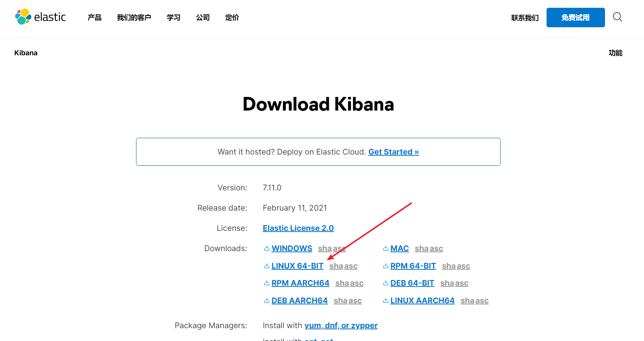Image resolution: width=644 pixels, height=341 pixels.
Task: Download the RPM AARCH64 package
Action: [x=300, y=283]
